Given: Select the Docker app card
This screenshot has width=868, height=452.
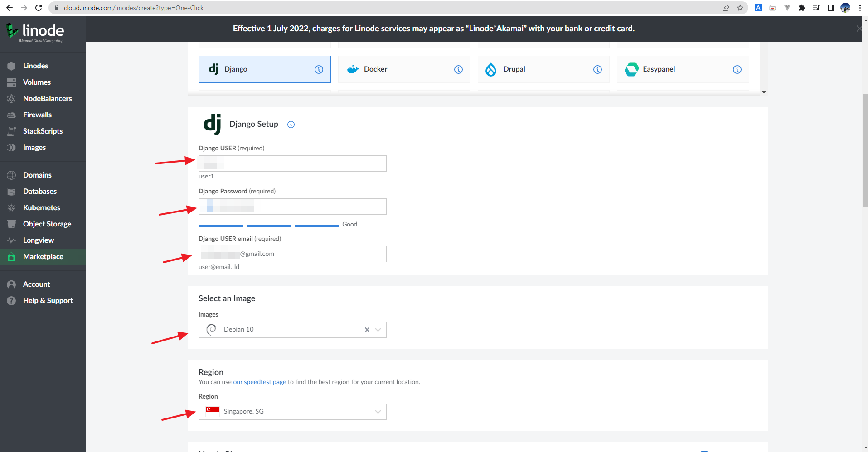Looking at the screenshot, I should (x=404, y=69).
